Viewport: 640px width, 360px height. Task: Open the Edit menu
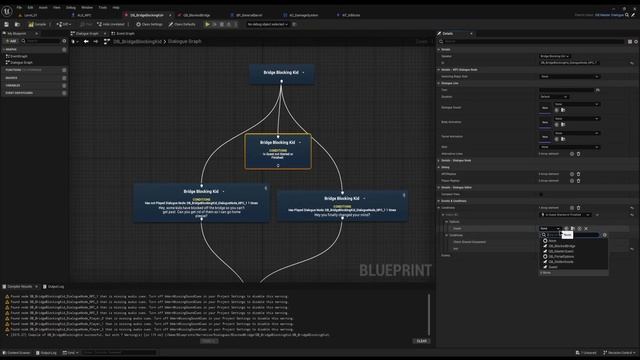pos(30,7)
